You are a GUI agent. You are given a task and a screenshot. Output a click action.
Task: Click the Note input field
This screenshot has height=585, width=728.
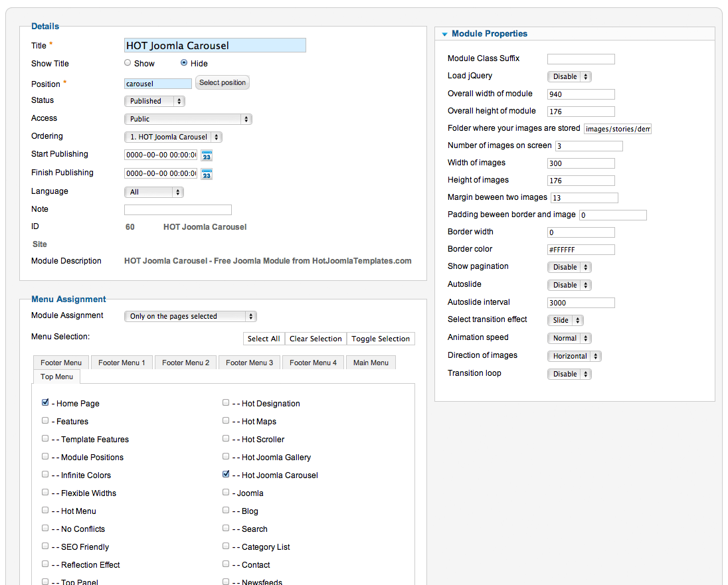point(178,210)
